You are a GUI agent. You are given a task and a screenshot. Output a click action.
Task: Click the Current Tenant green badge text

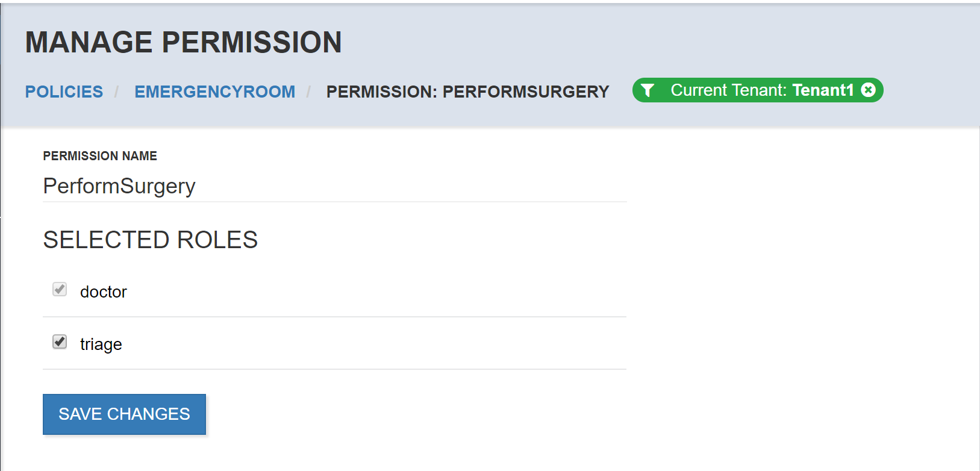pos(729,90)
